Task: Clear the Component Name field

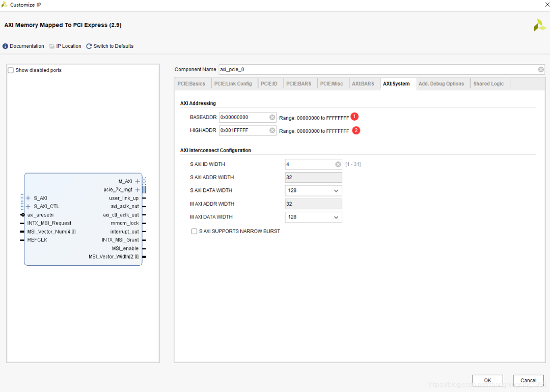Action: coord(541,69)
